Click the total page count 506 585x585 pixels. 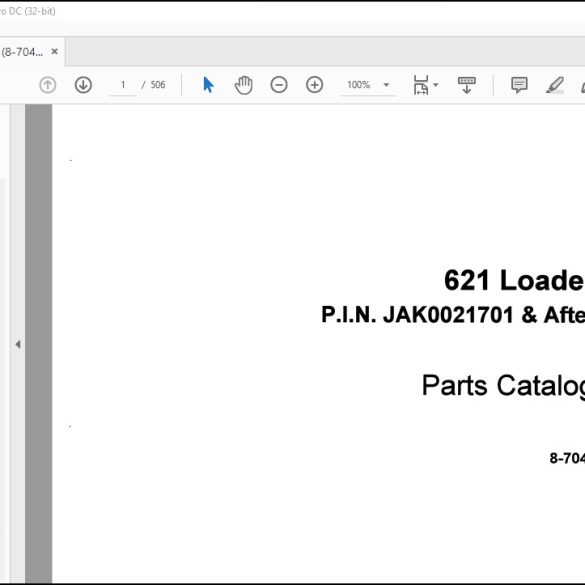(x=158, y=85)
